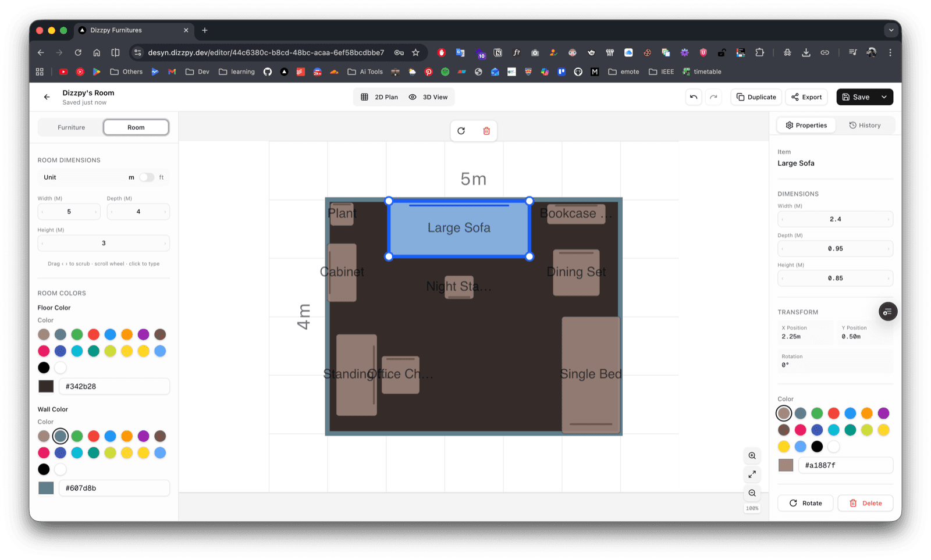Open the Spotify bookmark
Screen dimensions: 931x560
(445, 72)
